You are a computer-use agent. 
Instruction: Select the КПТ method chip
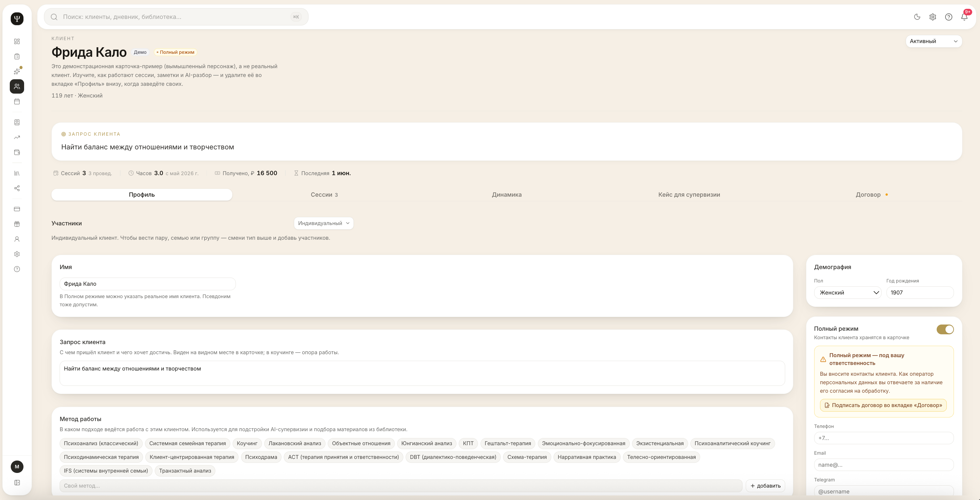(x=468, y=443)
